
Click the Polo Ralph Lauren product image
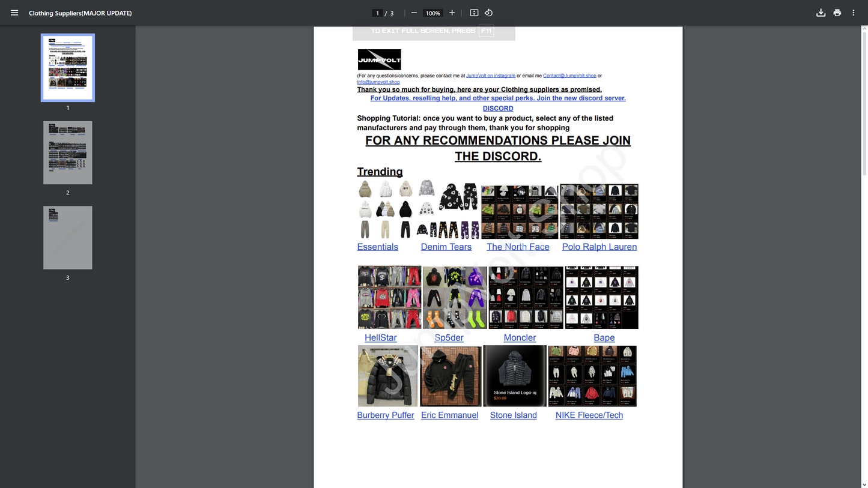599,211
